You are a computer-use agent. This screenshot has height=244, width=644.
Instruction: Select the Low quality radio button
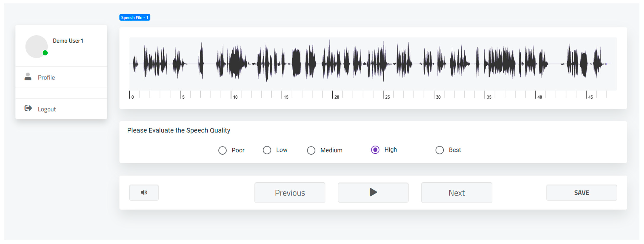[x=267, y=150]
